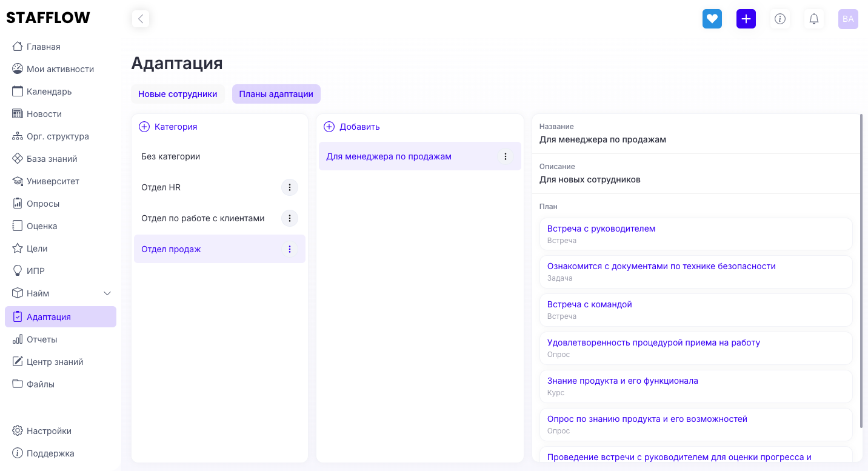Select the Планы адаптации tab
868x471 pixels.
pos(276,94)
